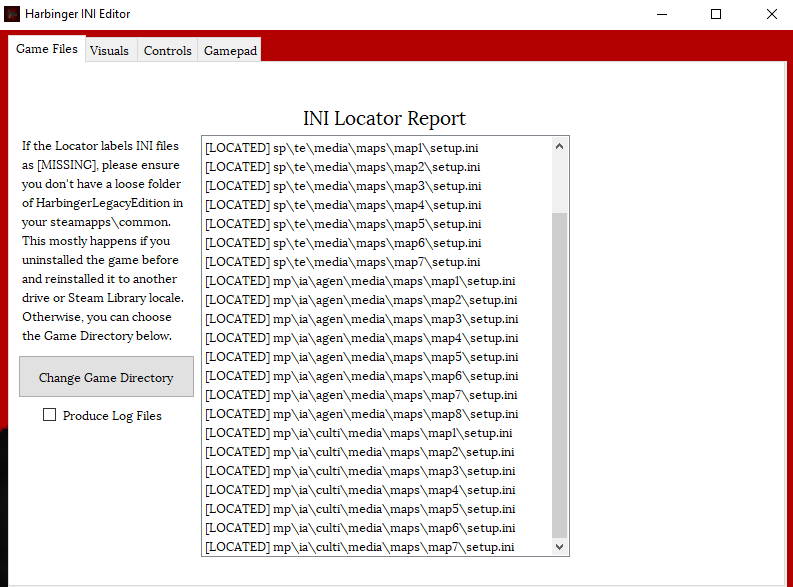
Task: Select row sp\te\media\maps\map7\setup.ini
Action: pyautogui.click(x=377, y=262)
